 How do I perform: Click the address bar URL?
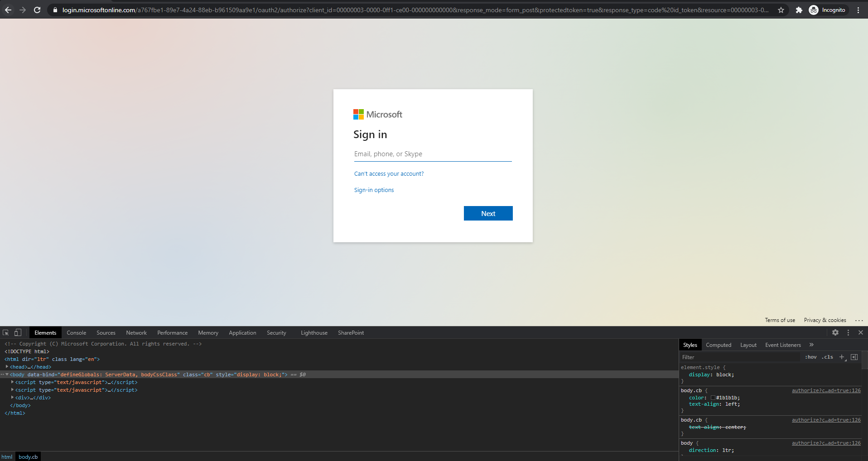(415, 10)
